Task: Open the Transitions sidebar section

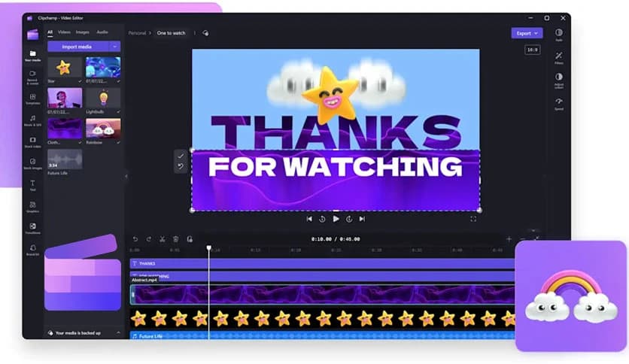Action: (33, 229)
